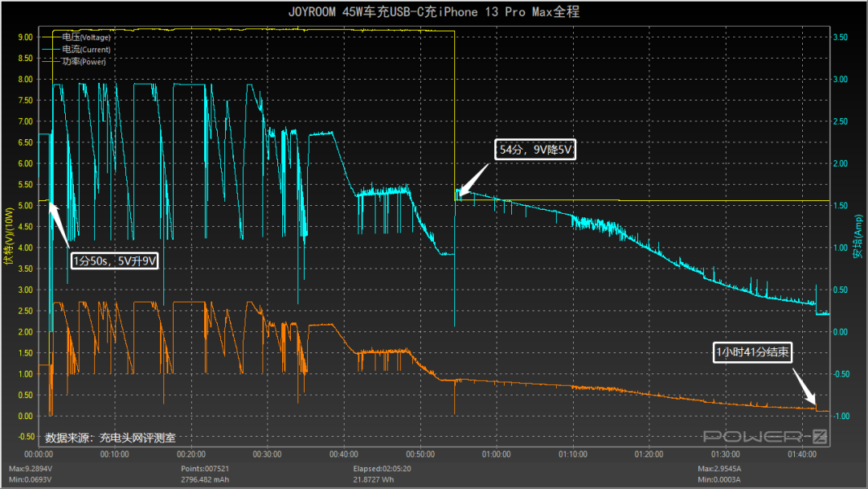Screen dimensions: 868x489
Task: Click the 01:20:00 time axis label
Action: (x=649, y=454)
